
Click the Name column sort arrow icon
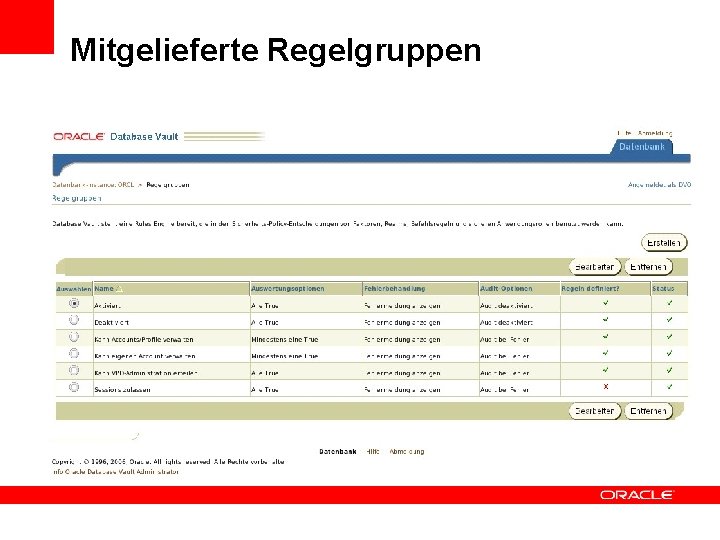[119, 289]
